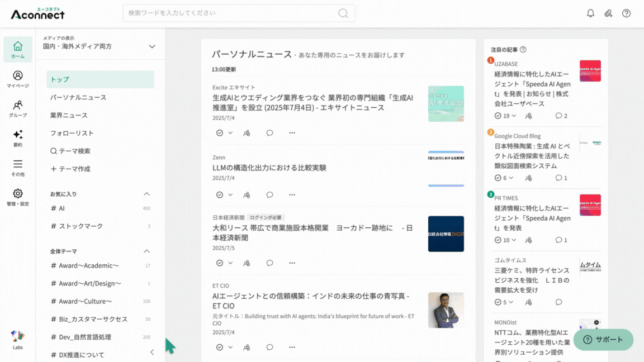Viewport: 644px width, 362px height.
Task: Share the 日本経済新聞 article to a group
Action: point(247,263)
